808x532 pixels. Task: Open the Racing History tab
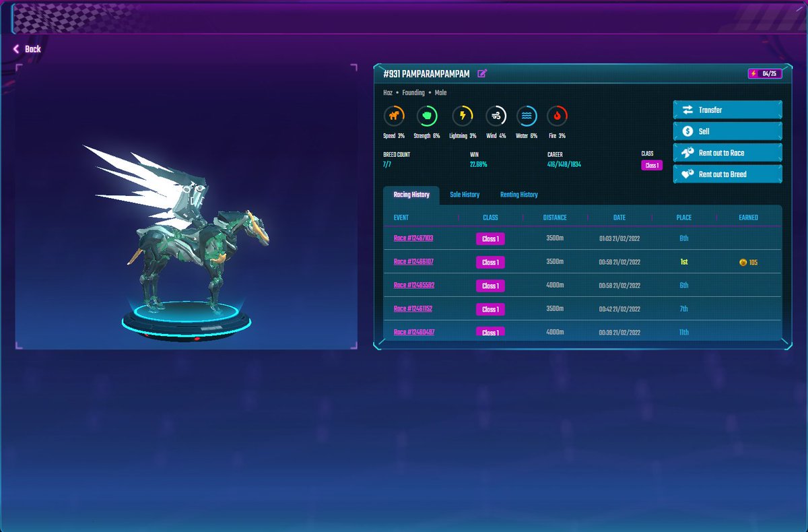coord(411,195)
